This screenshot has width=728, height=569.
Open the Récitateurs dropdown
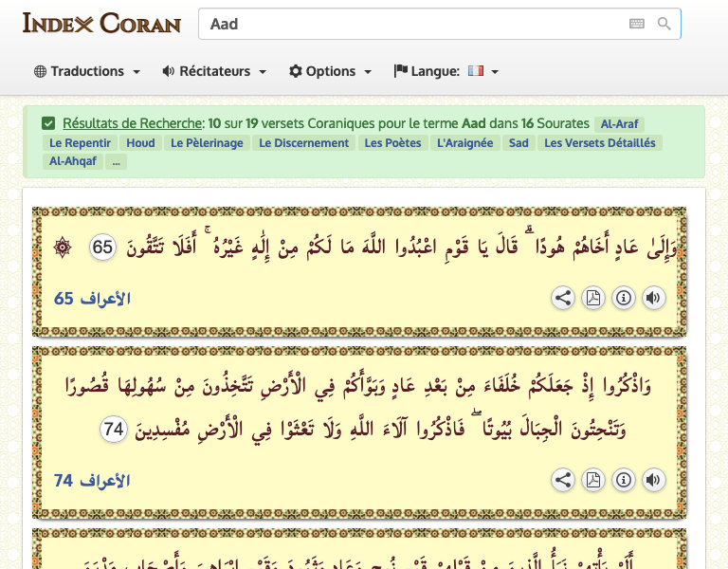click(x=214, y=71)
